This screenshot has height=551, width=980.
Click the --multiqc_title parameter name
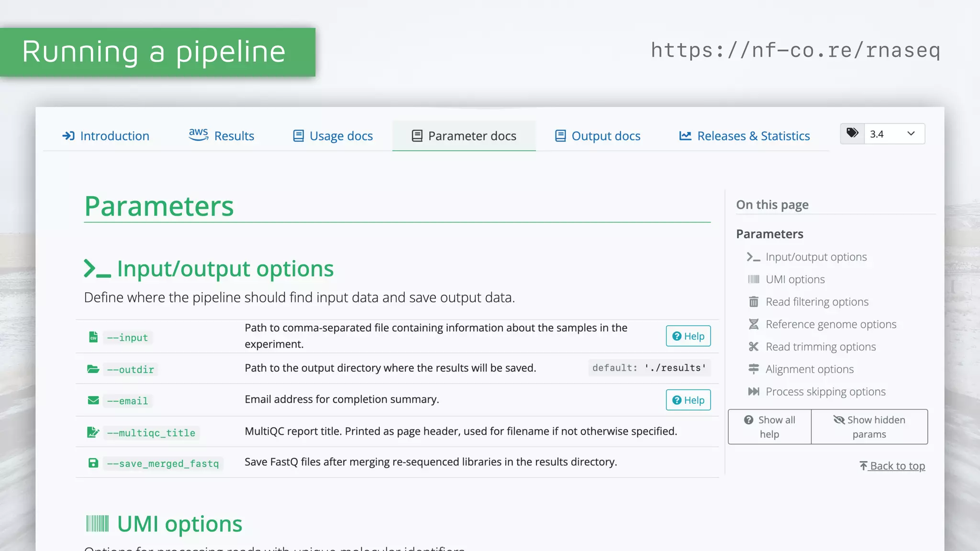coord(151,433)
